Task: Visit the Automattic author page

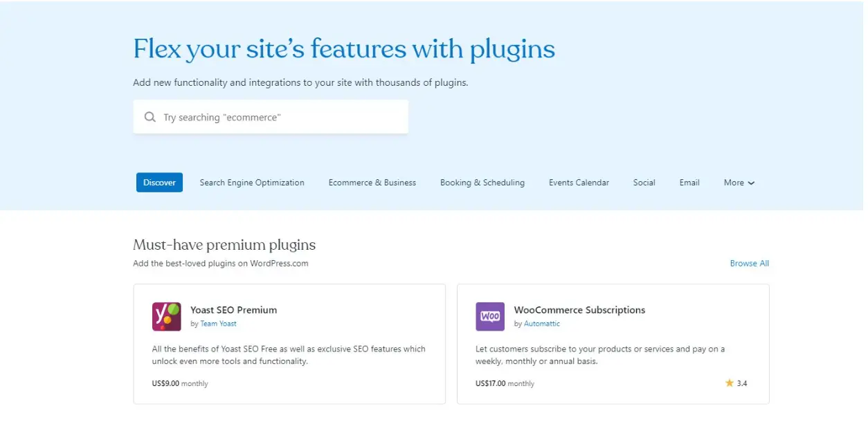Action: (541, 323)
